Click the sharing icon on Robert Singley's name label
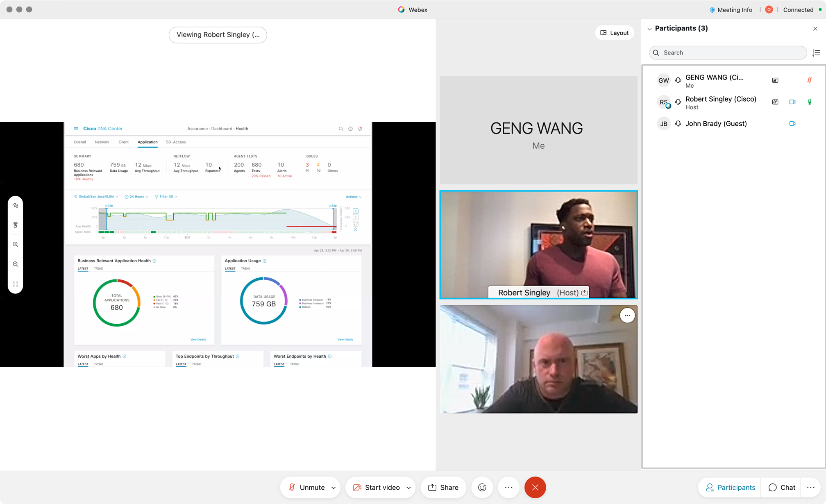The image size is (826, 504). coord(584,293)
